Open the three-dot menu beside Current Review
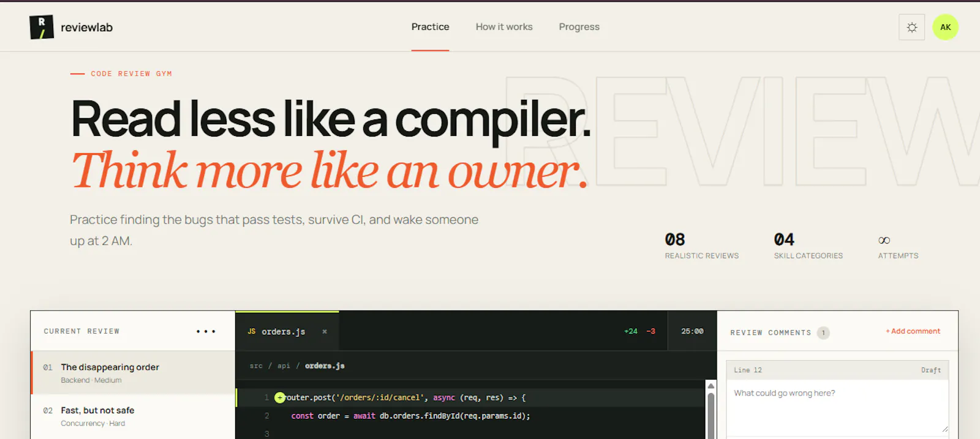This screenshot has width=980, height=439. coord(206,331)
